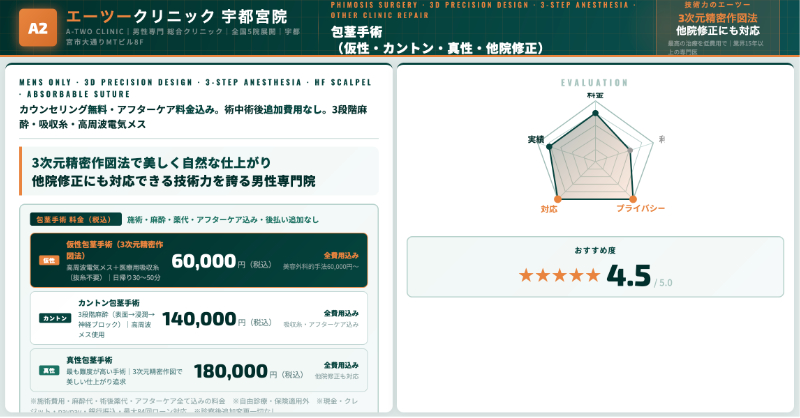Click the おすすめ度 4.5 rating box
The width and height of the screenshot is (800, 418).
click(594, 266)
